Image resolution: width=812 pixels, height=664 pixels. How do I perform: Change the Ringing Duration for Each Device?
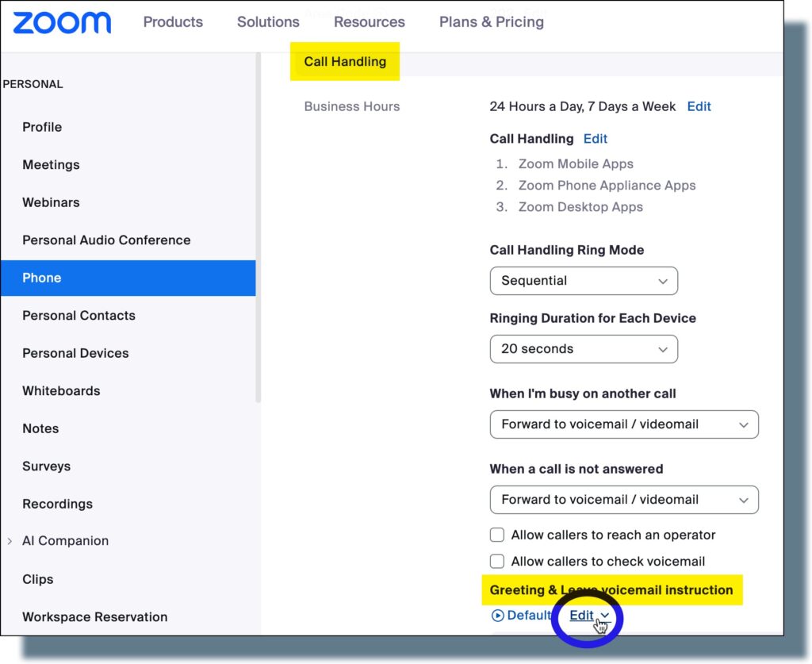tap(584, 349)
